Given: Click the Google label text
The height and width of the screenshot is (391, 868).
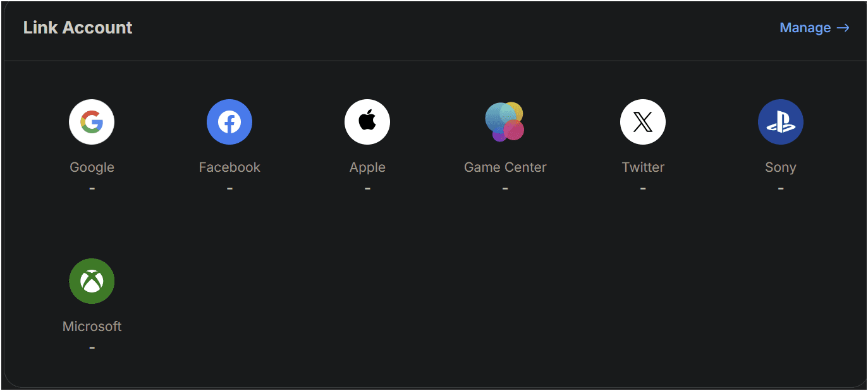Looking at the screenshot, I should click(x=92, y=167).
